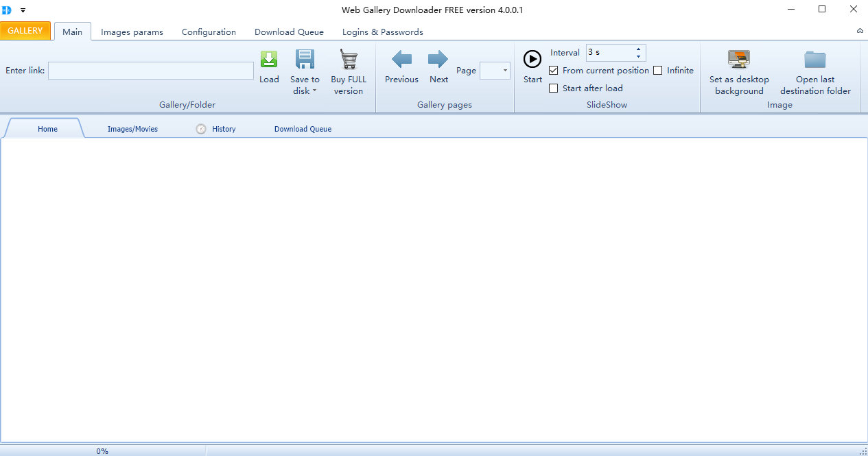Close the Web Gallery Downloader window
Viewport: 868px width, 456px height.
pyautogui.click(x=853, y=10)
